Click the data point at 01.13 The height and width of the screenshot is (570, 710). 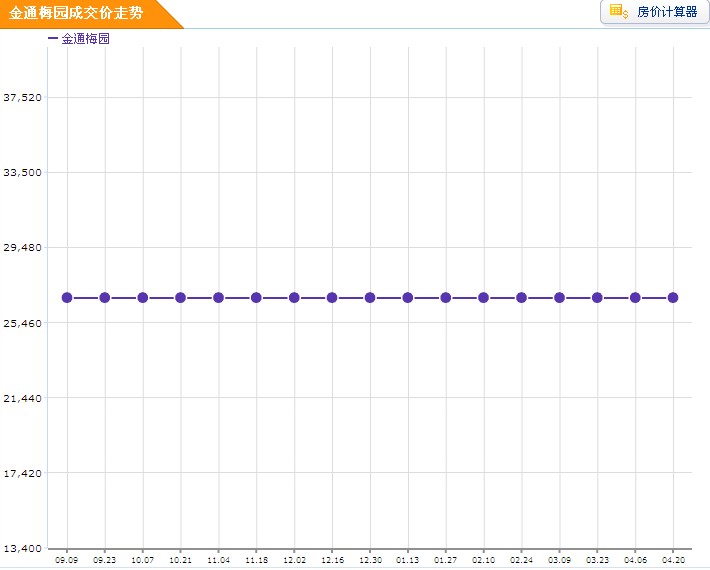coord(408,297)
